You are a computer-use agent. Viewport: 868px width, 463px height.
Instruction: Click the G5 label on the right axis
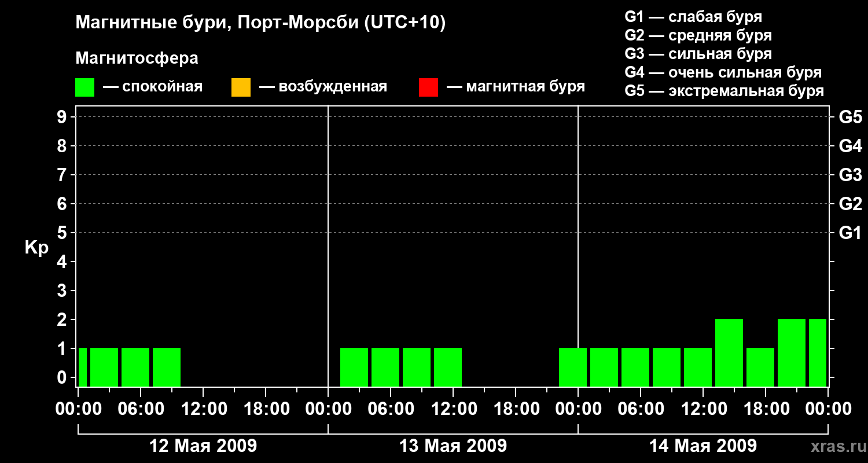(x=851, y=117)
